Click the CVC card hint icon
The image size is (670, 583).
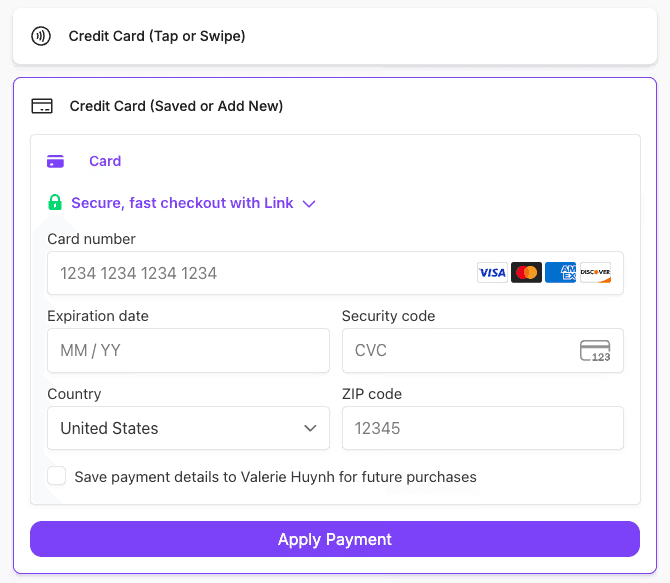[595, 351]
